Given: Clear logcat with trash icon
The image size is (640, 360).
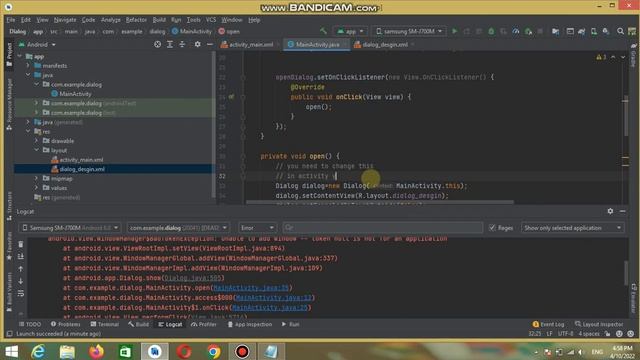Looking at the screenshot, I should tap(20, 244).
